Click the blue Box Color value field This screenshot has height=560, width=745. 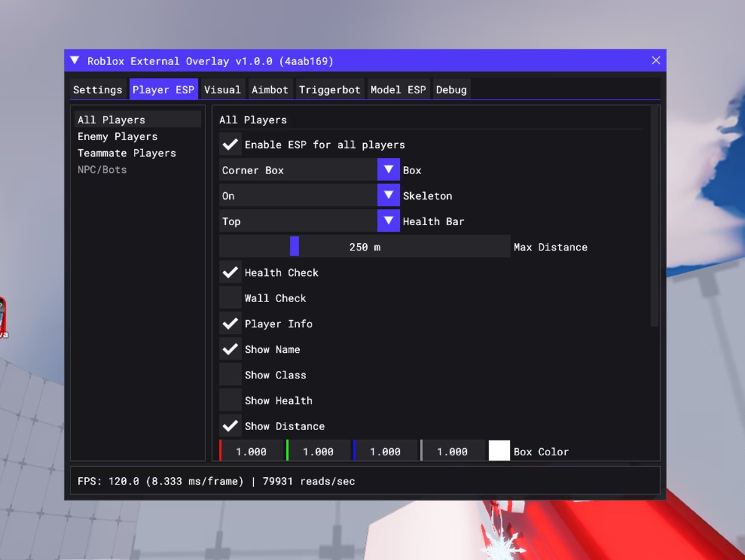pyautogui.click(x=385, y=451)
